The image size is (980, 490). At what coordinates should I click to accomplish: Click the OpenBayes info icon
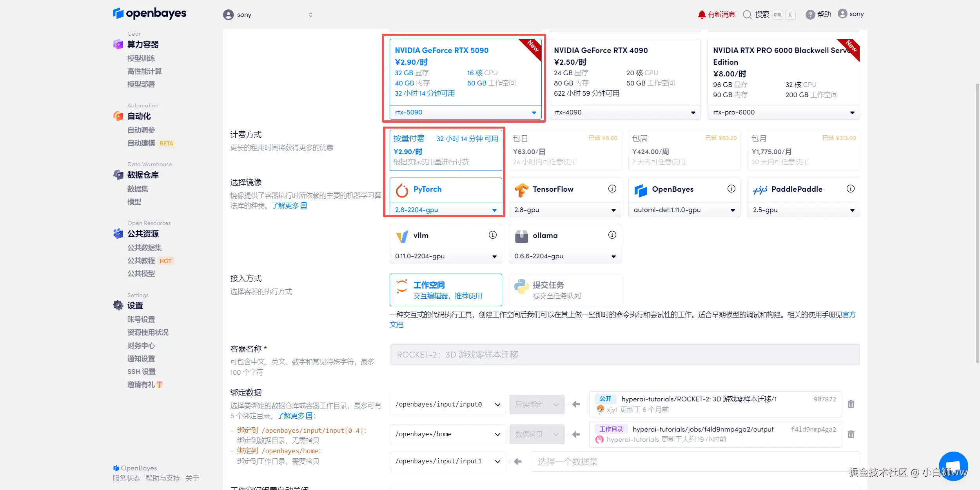pyautogui.click(x=731, y=189)
